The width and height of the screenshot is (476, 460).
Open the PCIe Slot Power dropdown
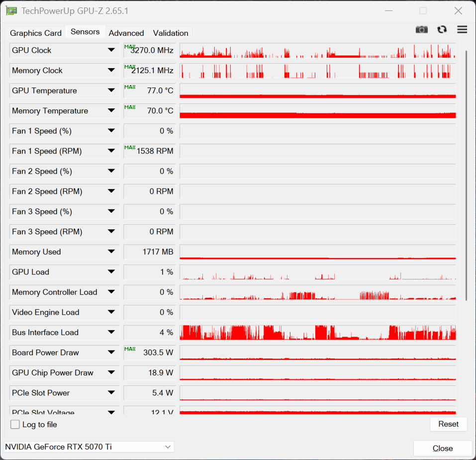(111, 393)
